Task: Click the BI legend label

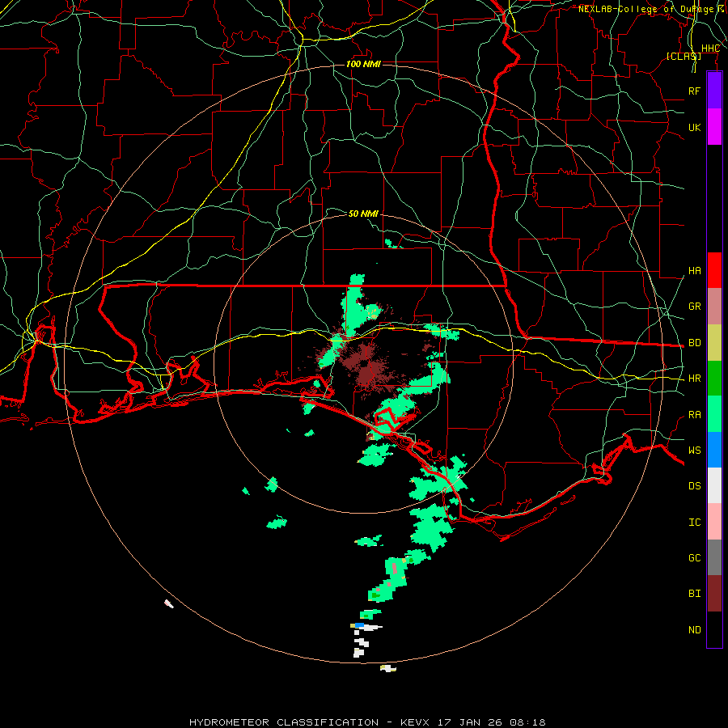Action: coord(694,594)
